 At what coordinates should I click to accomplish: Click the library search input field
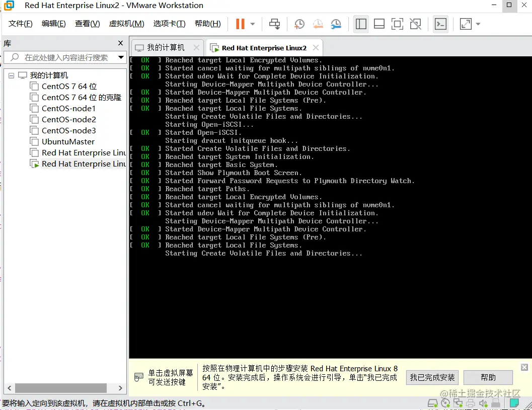tap(66, 57)
